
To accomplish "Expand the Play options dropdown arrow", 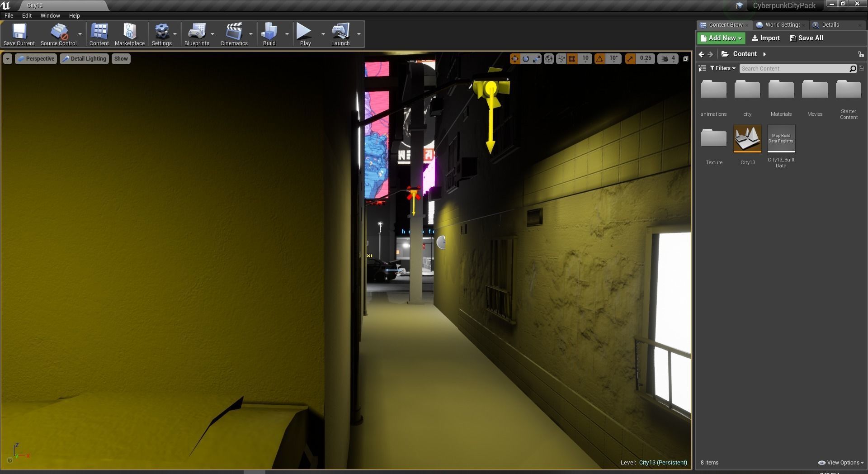I will (x=323, y=34).
